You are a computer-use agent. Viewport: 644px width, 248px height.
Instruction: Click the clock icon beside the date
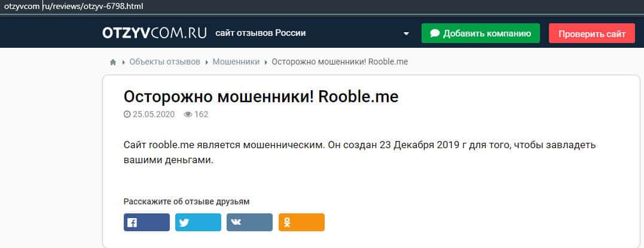127,114
